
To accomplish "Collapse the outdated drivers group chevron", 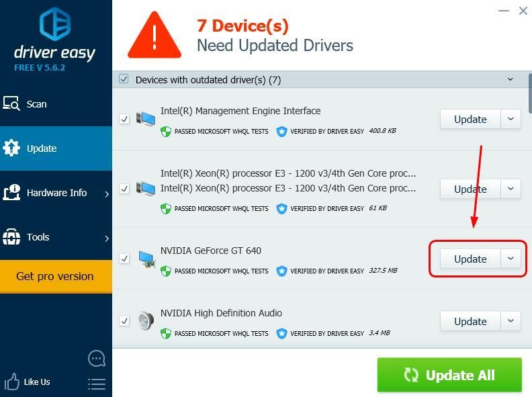I will (x=511, y=79).
